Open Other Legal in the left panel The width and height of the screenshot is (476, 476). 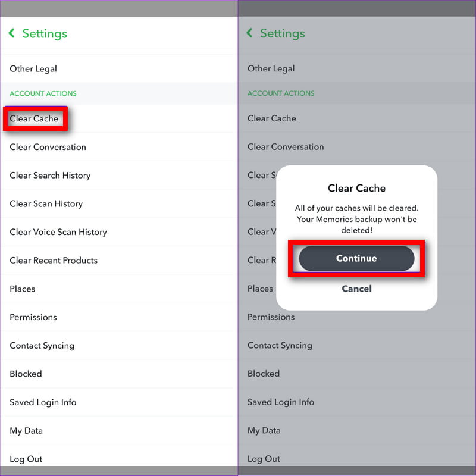[33, 68]
